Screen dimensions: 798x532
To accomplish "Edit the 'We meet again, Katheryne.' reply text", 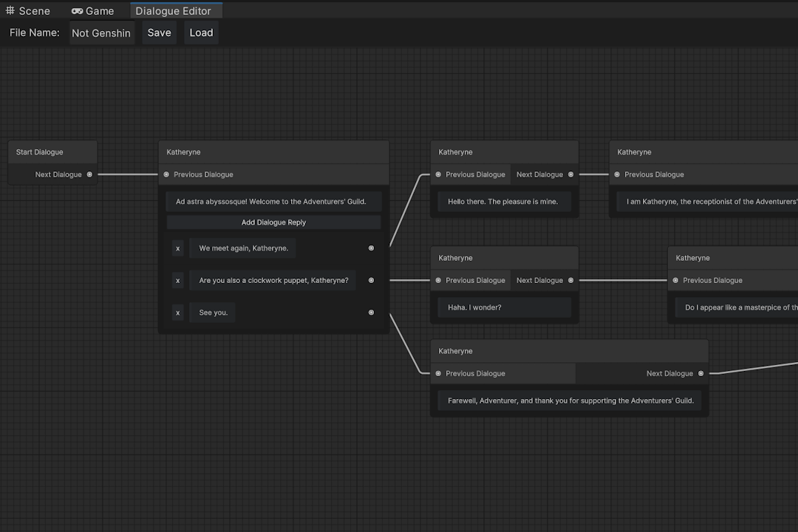I will coord(243,248).
